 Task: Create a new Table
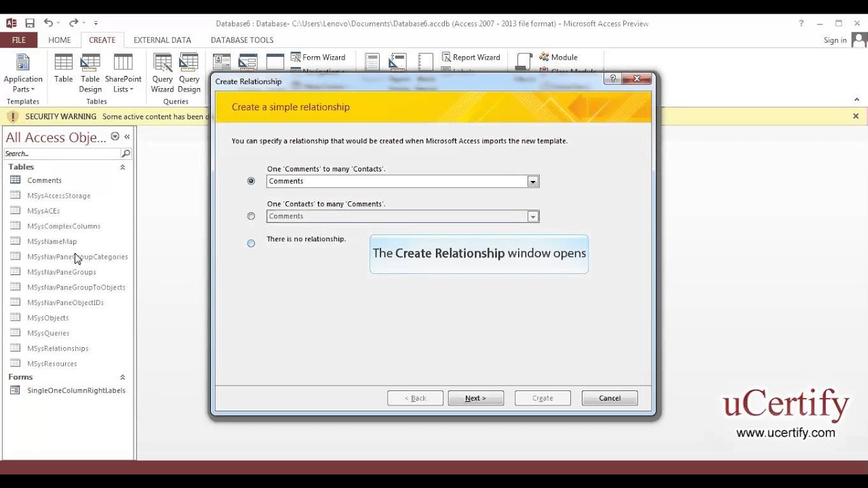point(64,68)
